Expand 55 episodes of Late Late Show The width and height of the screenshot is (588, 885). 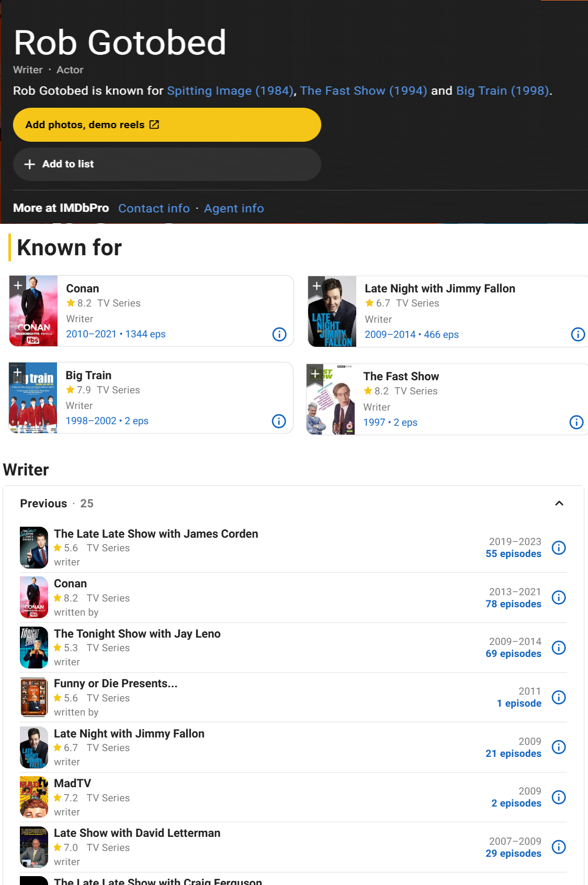pyautogui.click(x=513, y=554)
